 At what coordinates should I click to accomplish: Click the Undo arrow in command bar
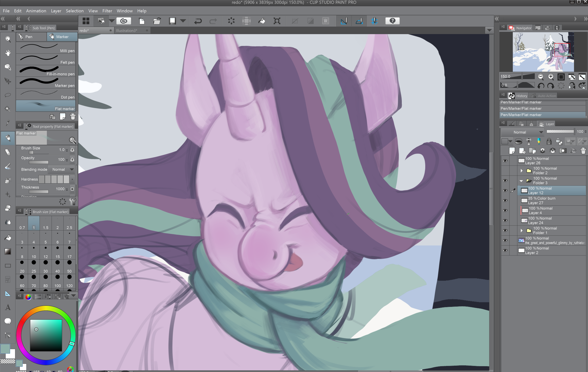pos(198,21)
